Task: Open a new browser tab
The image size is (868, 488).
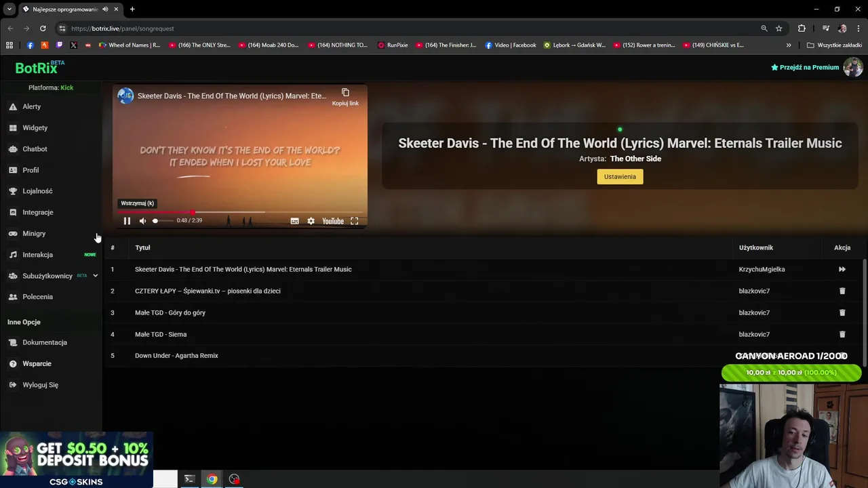Action: click(x=132, y=9)
